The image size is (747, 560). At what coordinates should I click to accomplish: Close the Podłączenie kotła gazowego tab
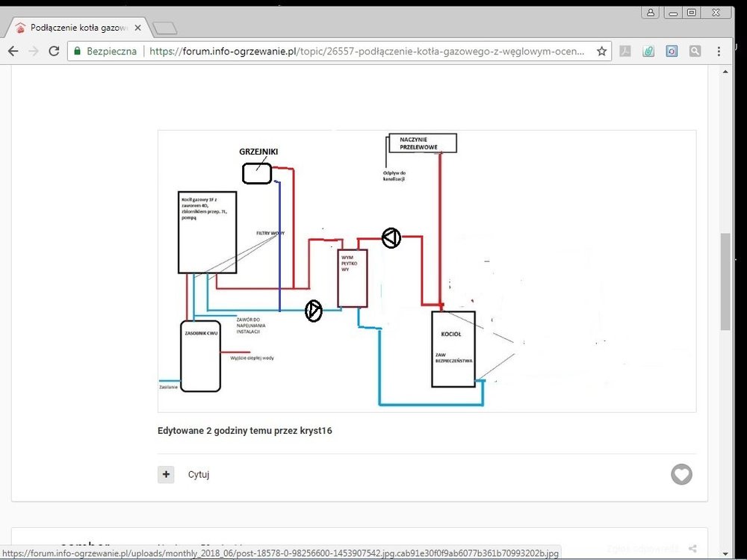(137, 28)
